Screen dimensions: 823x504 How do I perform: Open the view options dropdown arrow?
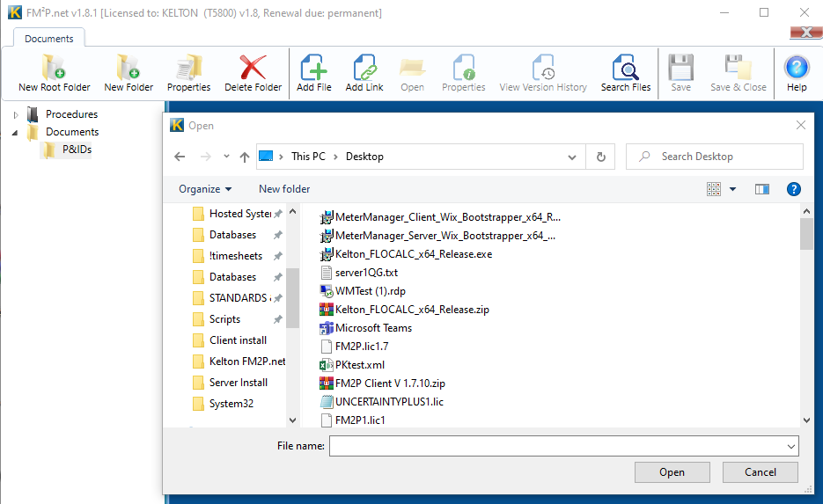click(732, 189)
